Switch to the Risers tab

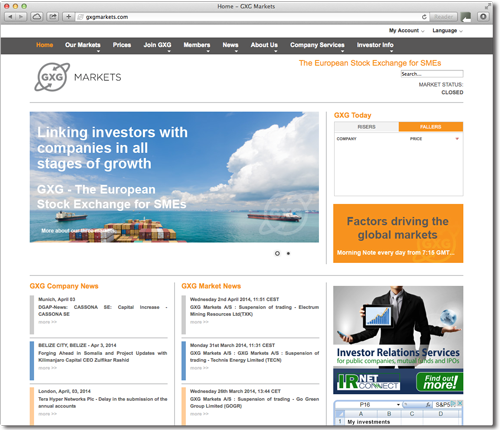tap(366, 127)
